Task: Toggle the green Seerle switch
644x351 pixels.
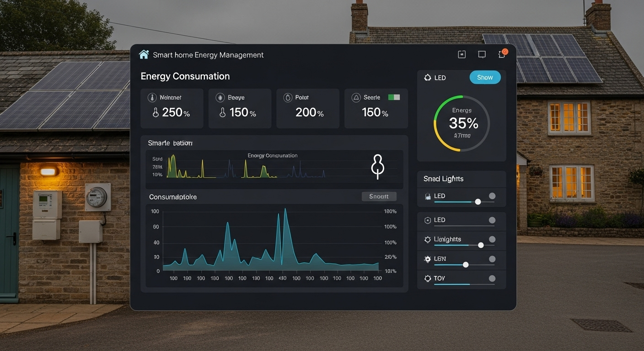Action: 394,97
